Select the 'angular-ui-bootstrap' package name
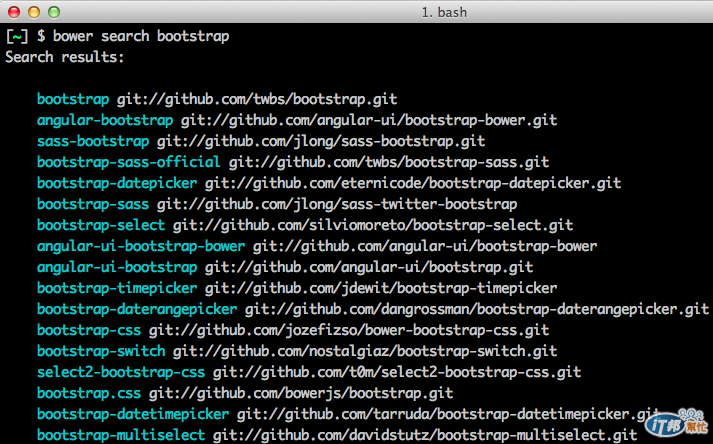 [x=117, y=267]
